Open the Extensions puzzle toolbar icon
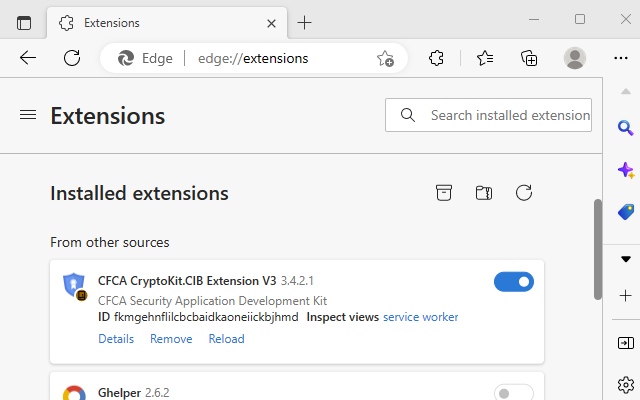 [x=436, y=58]
